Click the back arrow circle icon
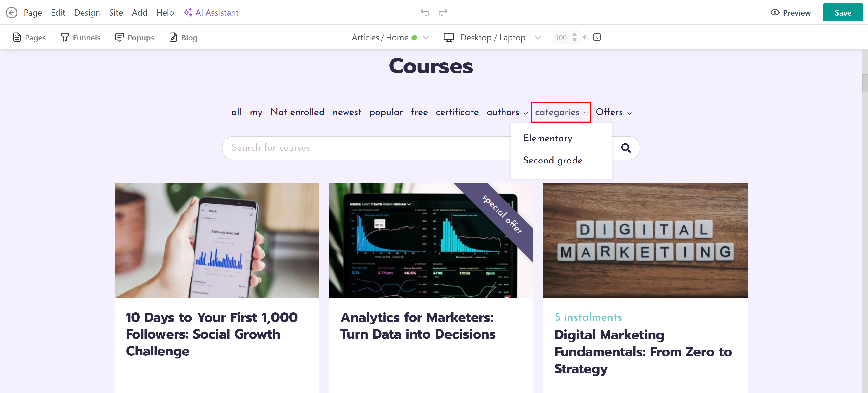868x393 pixels. [x=12, y=13]
